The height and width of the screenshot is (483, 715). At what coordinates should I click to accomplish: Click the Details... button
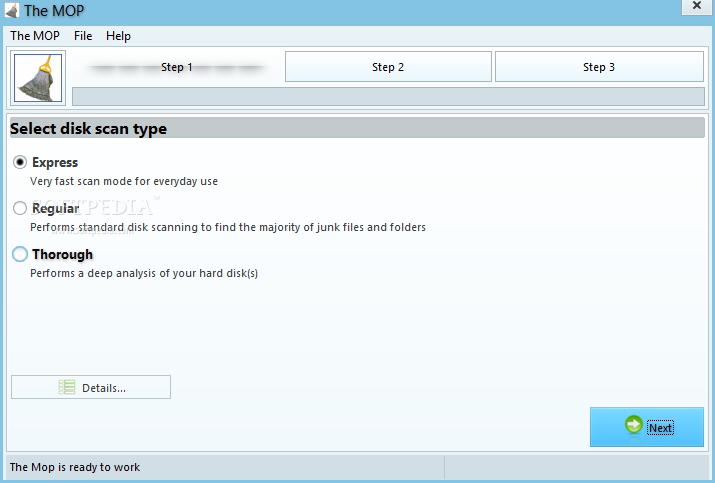91,387
